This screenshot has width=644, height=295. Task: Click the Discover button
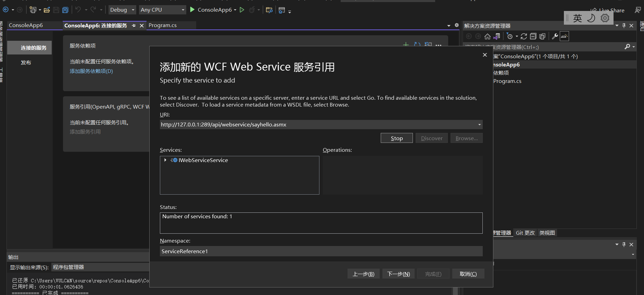(432, 138)
